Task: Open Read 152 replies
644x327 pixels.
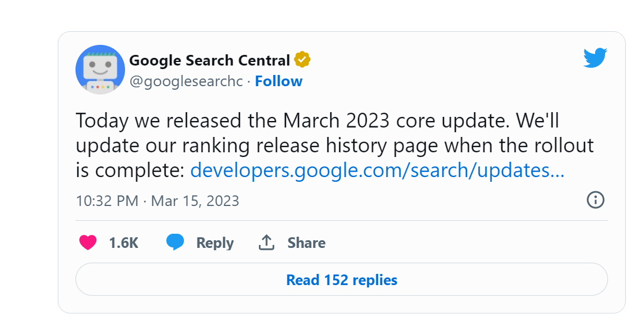Action: pos(341,279)
